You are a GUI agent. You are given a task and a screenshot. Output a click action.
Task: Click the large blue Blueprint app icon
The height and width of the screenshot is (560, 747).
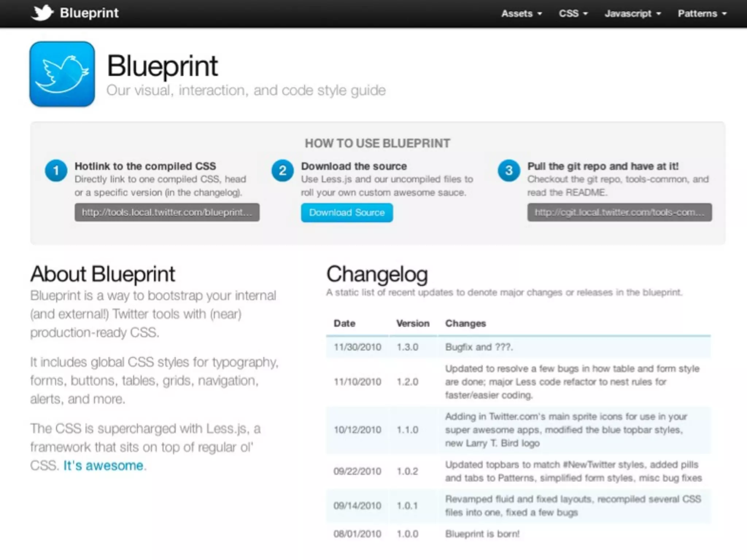pos(62,74)
